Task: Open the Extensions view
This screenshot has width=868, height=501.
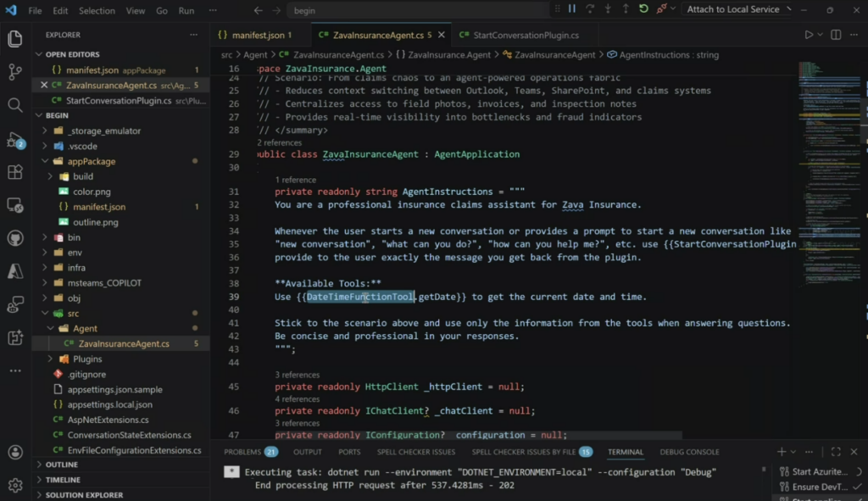Action: click(14, 172)
